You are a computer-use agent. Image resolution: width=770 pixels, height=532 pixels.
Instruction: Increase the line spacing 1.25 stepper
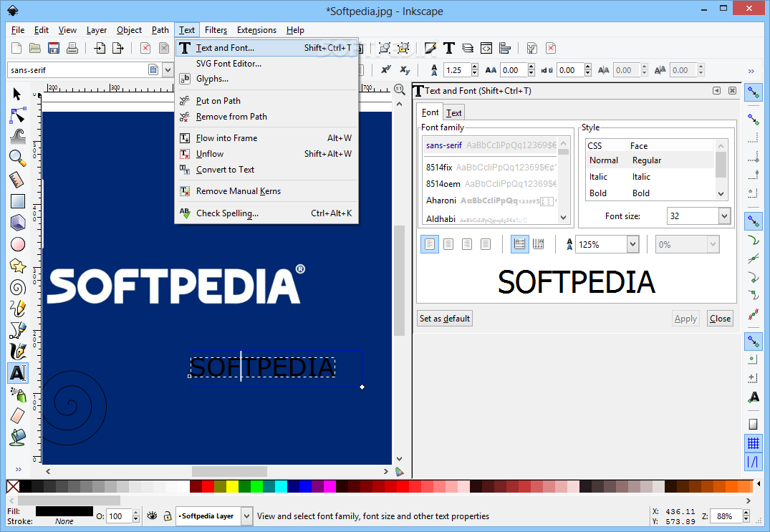pos(474,67)
